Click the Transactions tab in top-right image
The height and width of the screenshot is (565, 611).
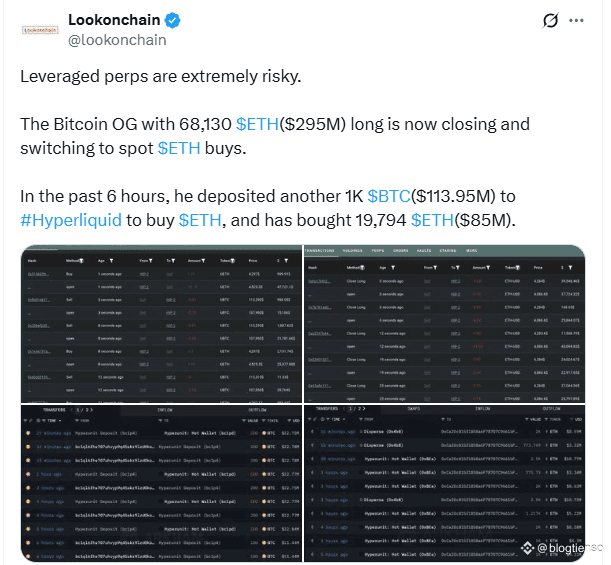[320, 251]
